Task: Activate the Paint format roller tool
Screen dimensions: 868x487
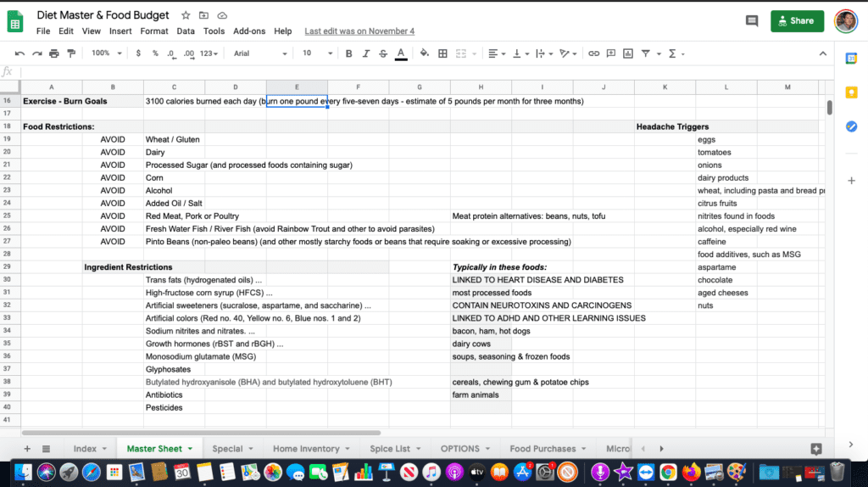Action: point(71,53)
